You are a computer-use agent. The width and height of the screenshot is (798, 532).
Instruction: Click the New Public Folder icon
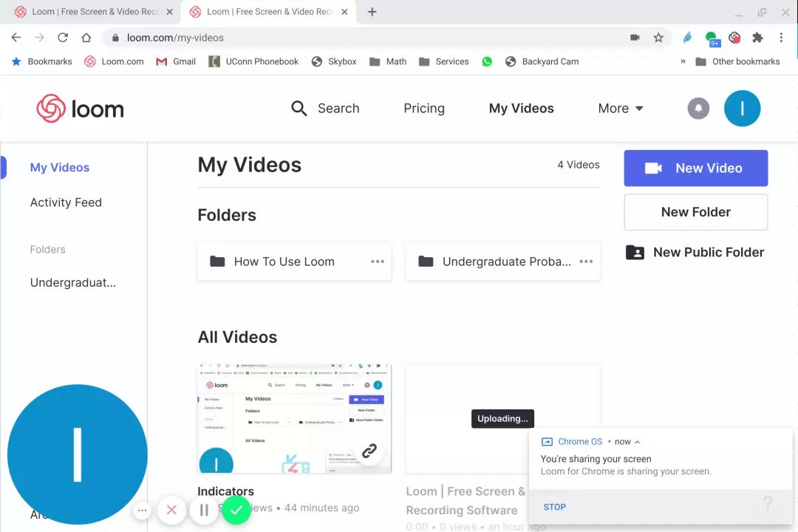[635, 253]
